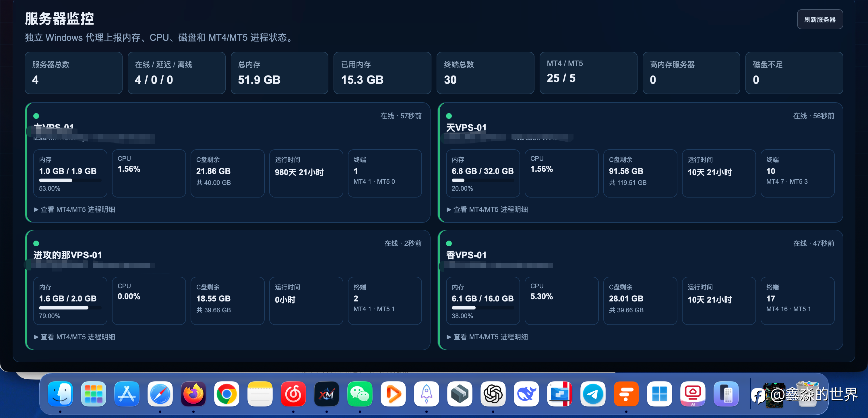Click green status dot of 香VPS-01
The height and width of the screenshot is (418, 868).
pyautogui.click(x=449, y=243)
